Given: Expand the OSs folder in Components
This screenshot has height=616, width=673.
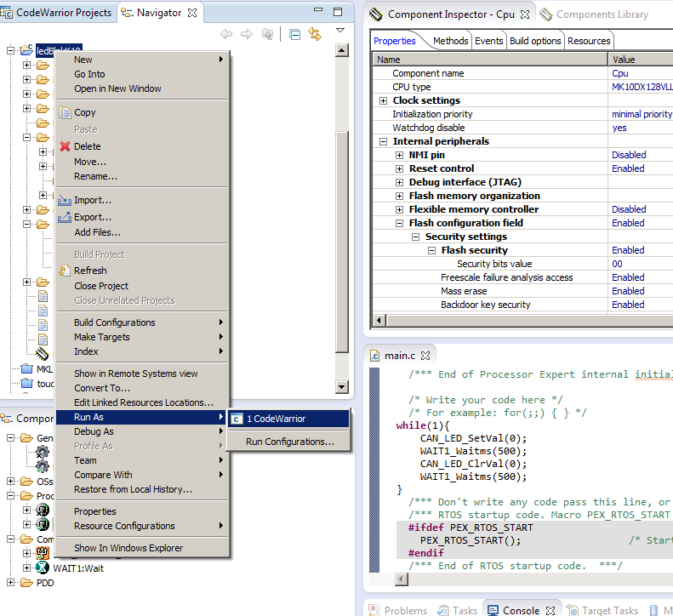Looking at the screenshot, I should pyautogui.click(x=11, y=482).
